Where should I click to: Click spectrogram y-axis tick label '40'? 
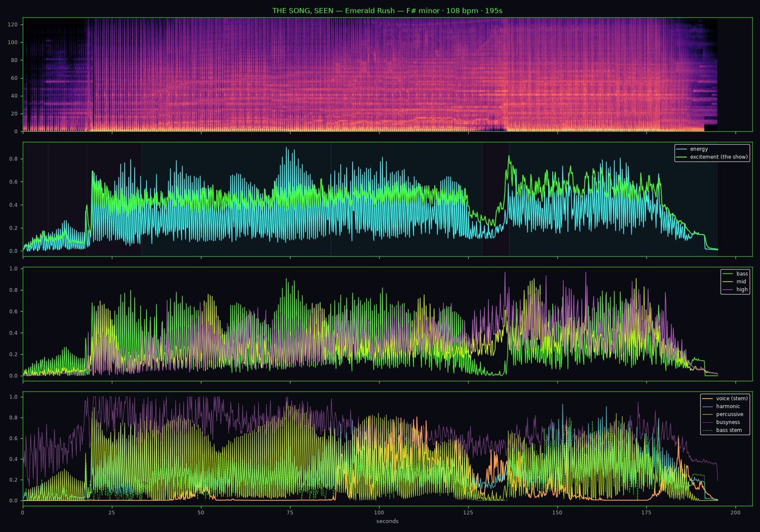14,96
